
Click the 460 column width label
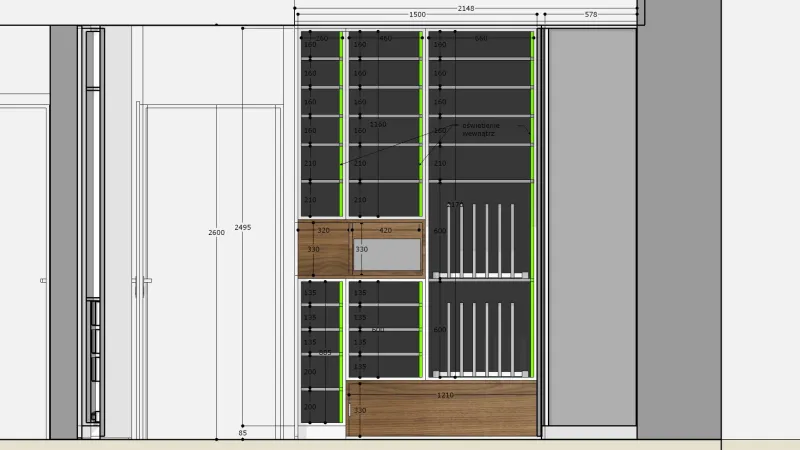386,38
